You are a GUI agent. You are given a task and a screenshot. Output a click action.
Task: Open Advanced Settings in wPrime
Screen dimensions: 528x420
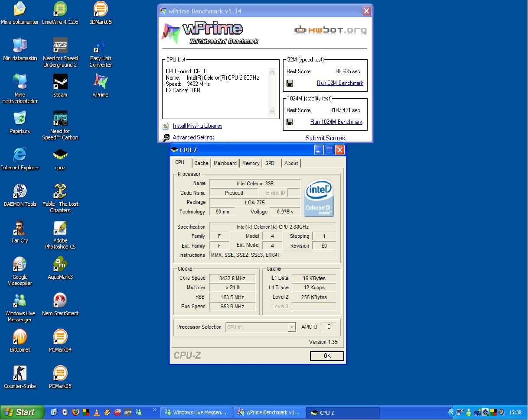[x=193, y=138]
